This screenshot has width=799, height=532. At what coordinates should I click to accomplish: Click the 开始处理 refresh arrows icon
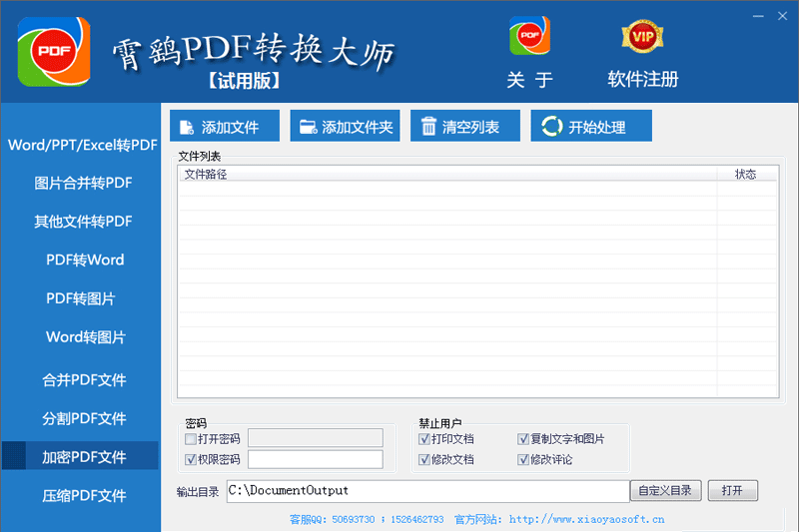pos(551,126)
